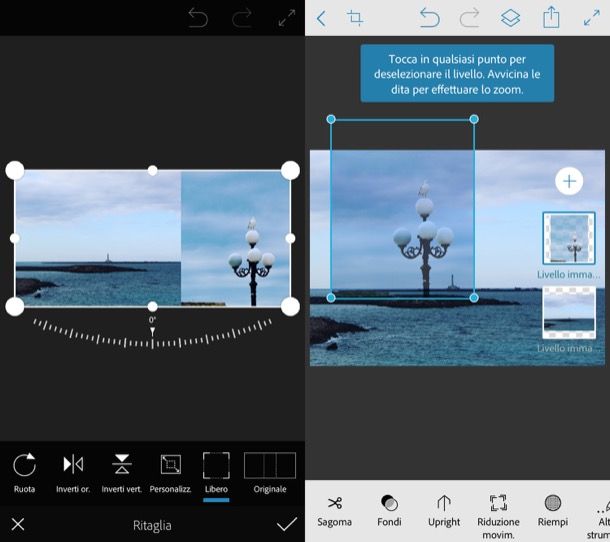Open the share export menu
Image resolution: width=610 pixels, height=542 pixels.
550,18
